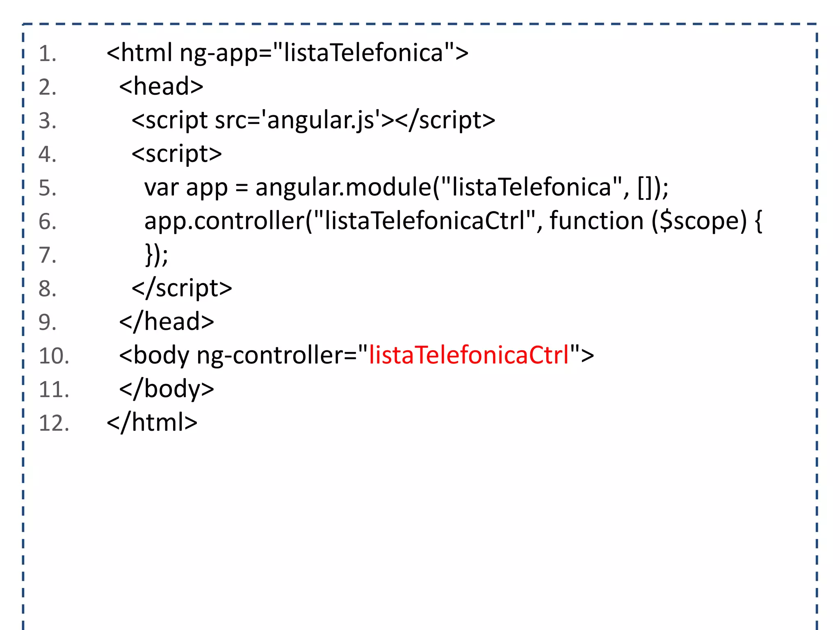Select the closing '</script>' tag on line 8

coord(182,288)
